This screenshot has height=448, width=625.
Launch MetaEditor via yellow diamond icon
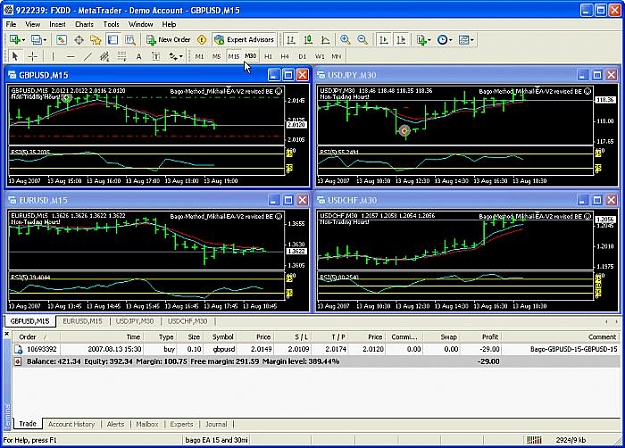click(x=202, y=40)
